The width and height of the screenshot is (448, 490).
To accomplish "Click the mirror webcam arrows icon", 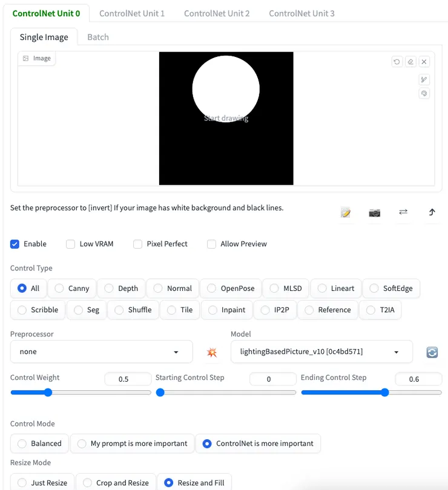I will click(x=403, y=212).
